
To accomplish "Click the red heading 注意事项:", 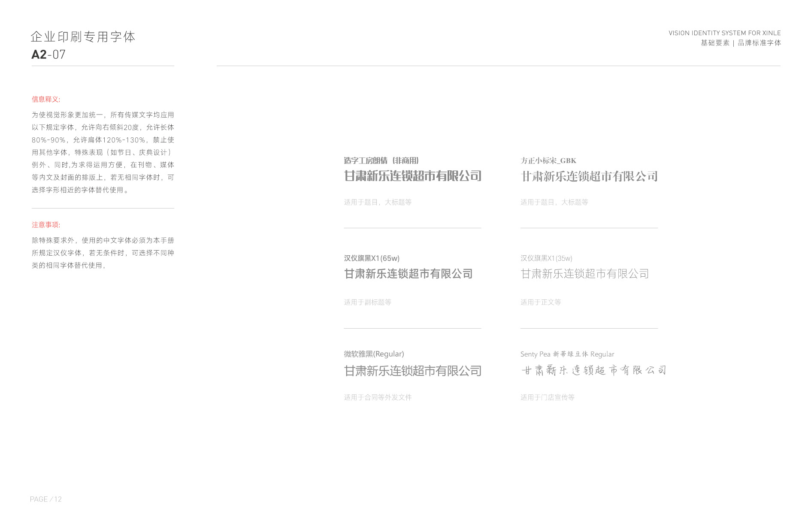I will [x=46, y=225].
